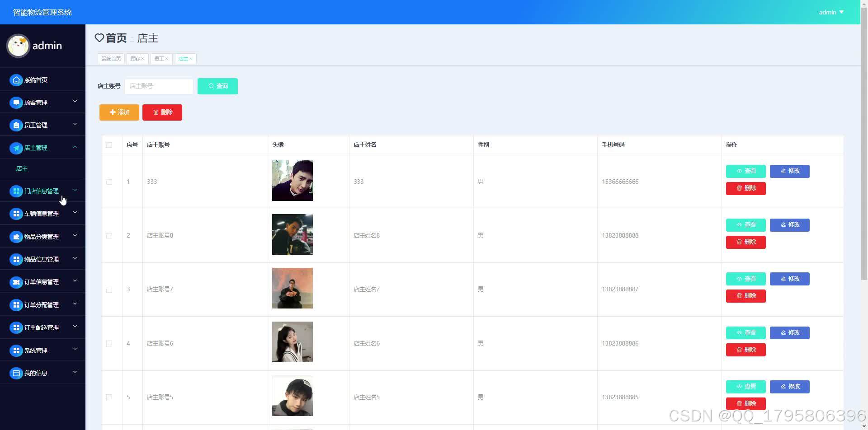Expand the 顾客管理 menu chevron
Screen dimensions: 868x430
75,102
